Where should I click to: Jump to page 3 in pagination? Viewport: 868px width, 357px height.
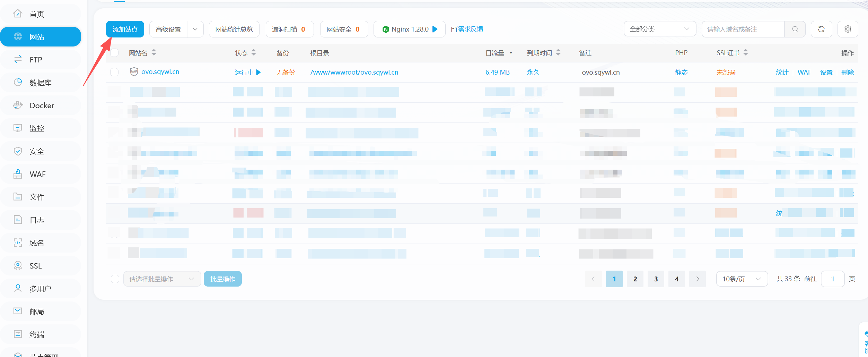656,279
